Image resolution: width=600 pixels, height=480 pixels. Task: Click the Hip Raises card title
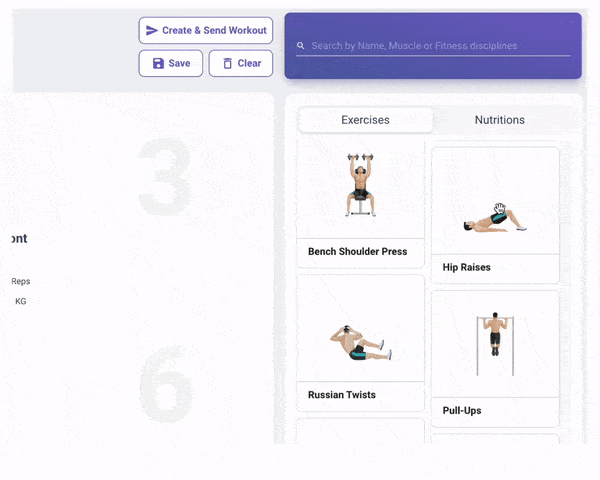point(466,267)
